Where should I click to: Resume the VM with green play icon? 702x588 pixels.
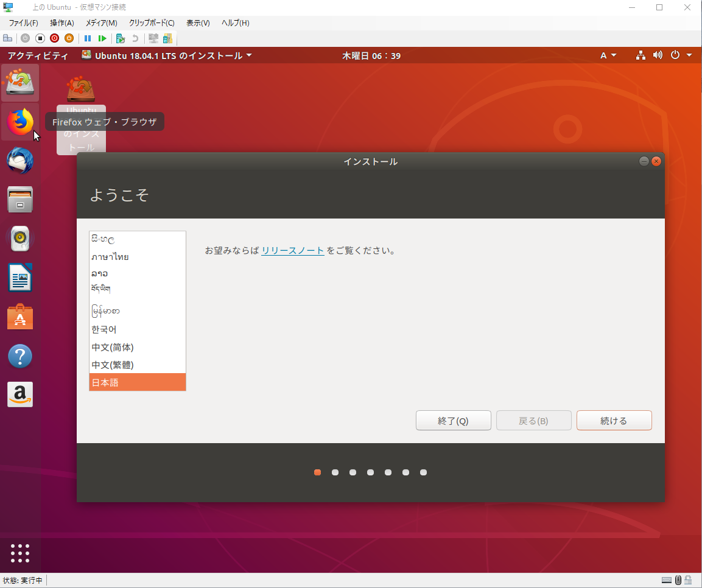102,38
